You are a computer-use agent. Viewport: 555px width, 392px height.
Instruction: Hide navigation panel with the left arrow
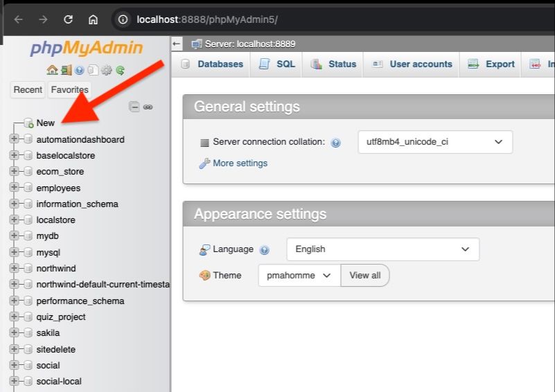(x=177, y=44)
